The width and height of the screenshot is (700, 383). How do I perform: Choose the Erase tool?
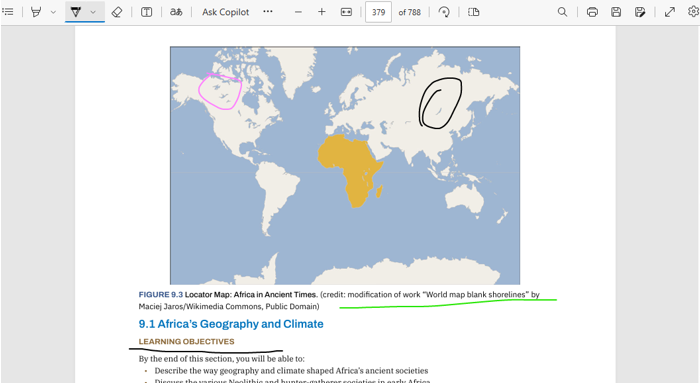[117, 12]
